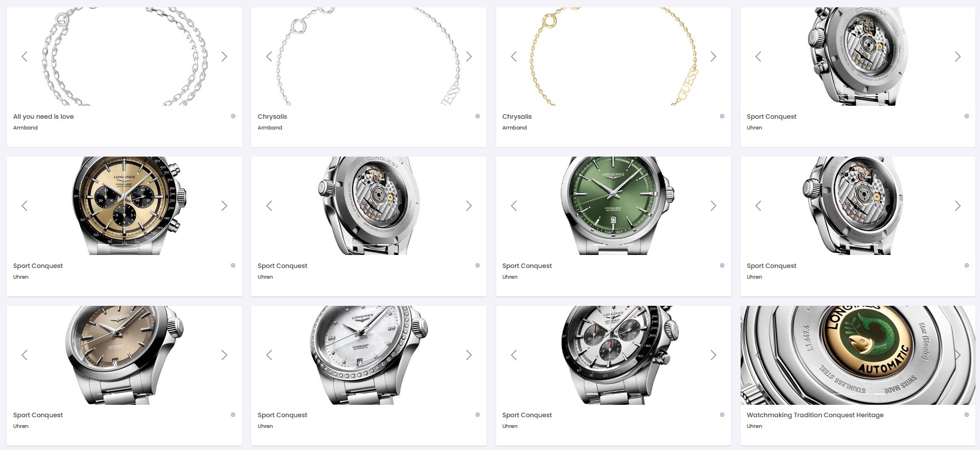This screenshot has width=980, height=450.
Task: Advance to next image of gold Chrysalis bracelet
Action: pos(713,57)
